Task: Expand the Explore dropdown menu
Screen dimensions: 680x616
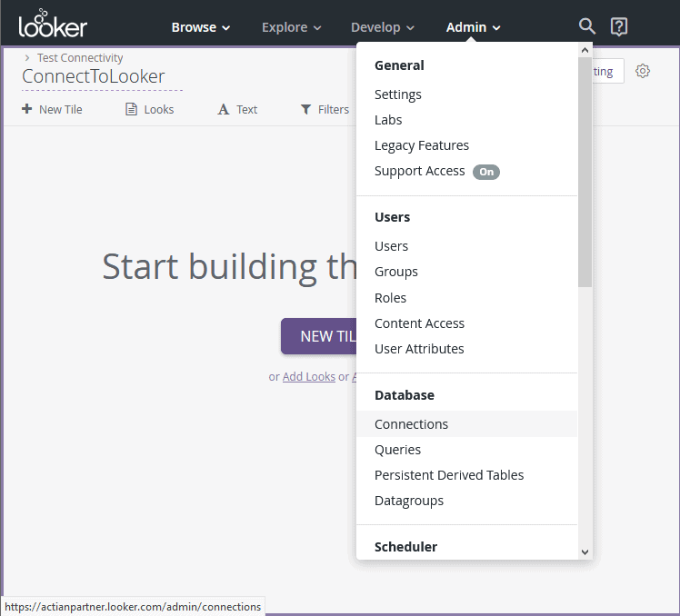Action: [x=292, y=27]
